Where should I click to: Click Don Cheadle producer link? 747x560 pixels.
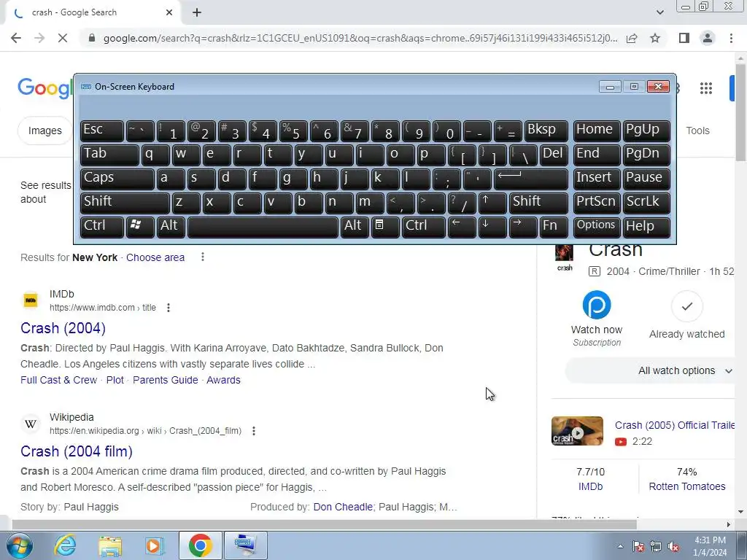[x=343, y=507]
